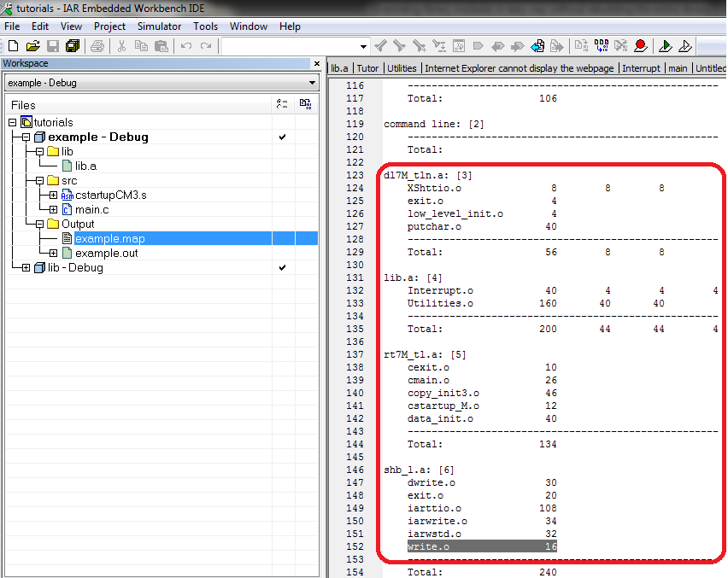Switch to the Utilities editor tab

402,68
